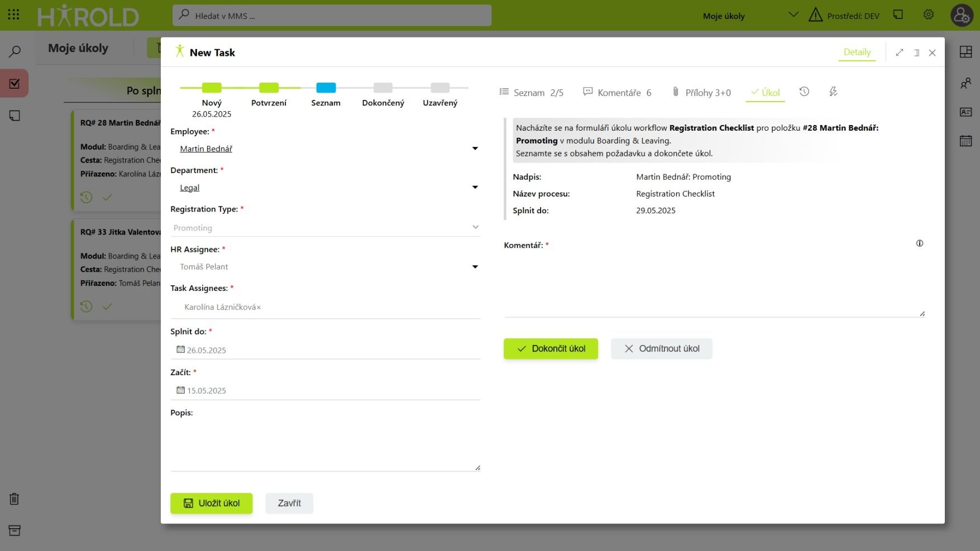Remove Karolína Lázničková from Task Assignees
Screen dimensions: 980x551
coord(259,308)
